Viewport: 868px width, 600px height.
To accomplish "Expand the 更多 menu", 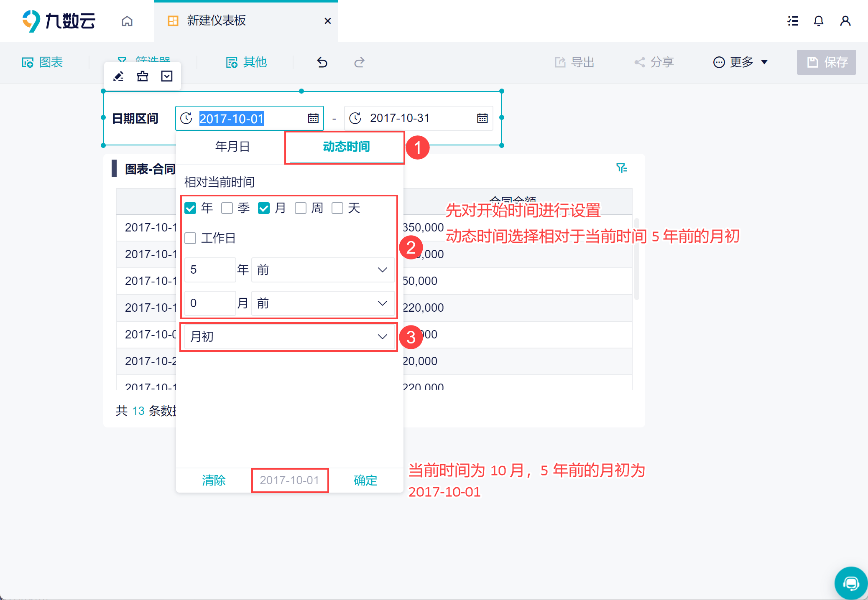I will [x=740, y=62].
